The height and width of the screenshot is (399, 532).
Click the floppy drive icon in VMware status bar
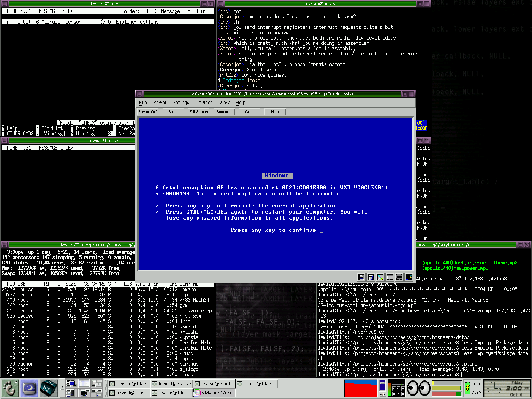coord(361,277)
